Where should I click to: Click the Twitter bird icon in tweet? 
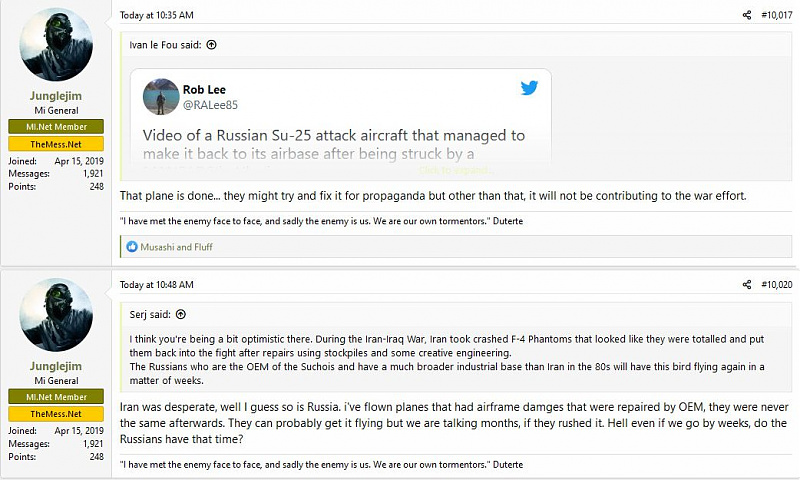529,88
